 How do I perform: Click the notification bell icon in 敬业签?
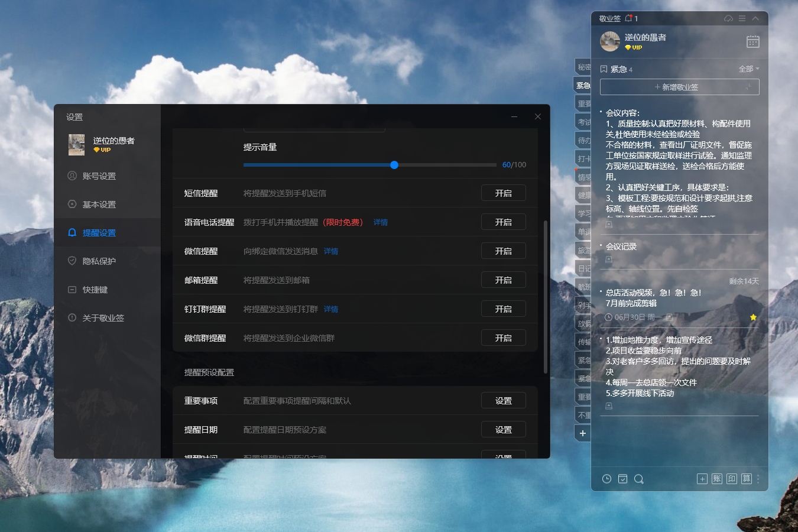pyautogui.click(x=629, y=18)
